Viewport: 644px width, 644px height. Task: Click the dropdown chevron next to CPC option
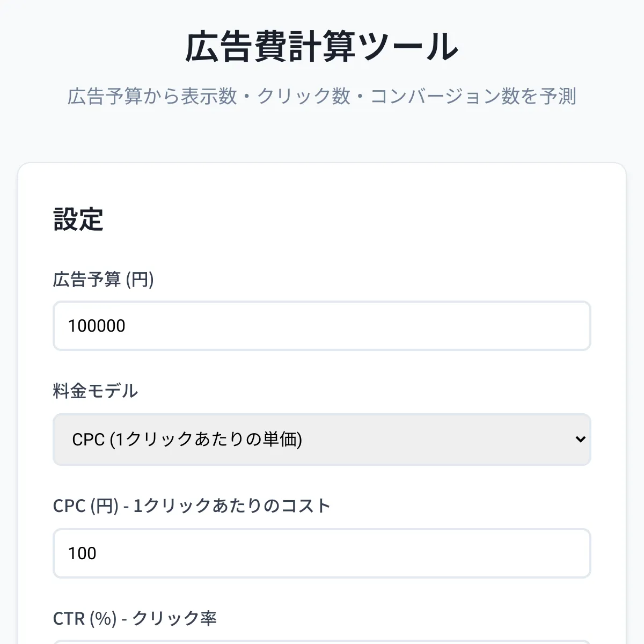click(581, 440)
